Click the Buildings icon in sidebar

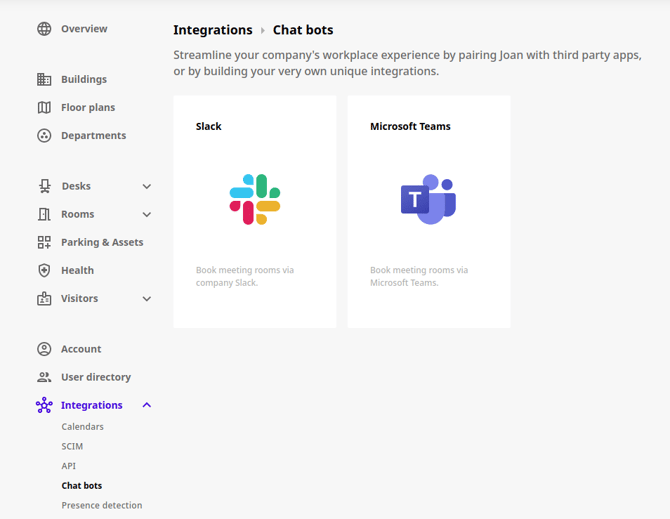[x=44, y=79]
